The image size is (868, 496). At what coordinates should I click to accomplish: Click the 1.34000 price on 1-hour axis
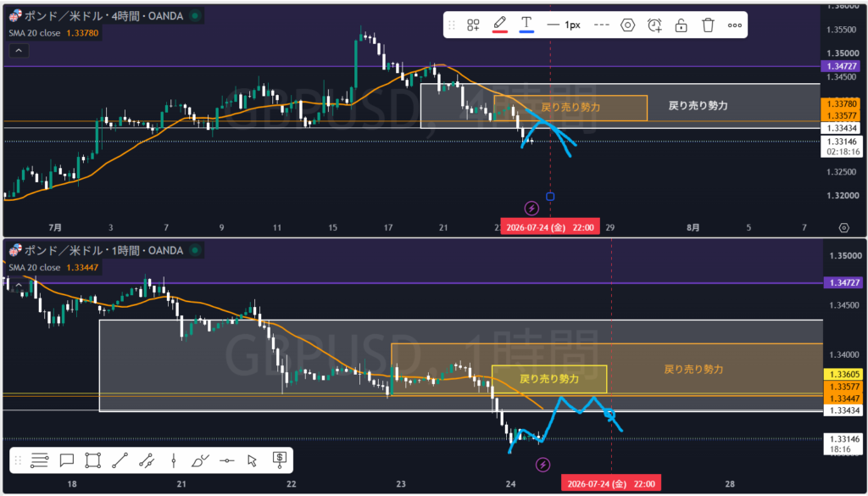pos(843,354)
